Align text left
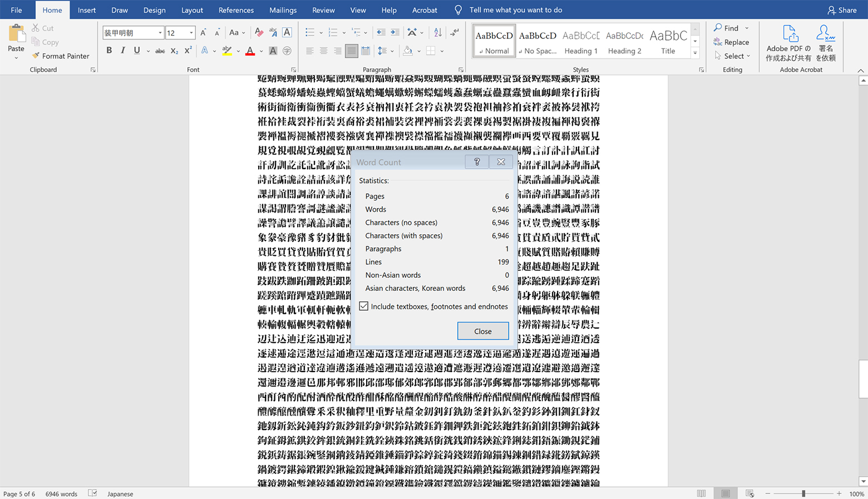 click(310, 51)
